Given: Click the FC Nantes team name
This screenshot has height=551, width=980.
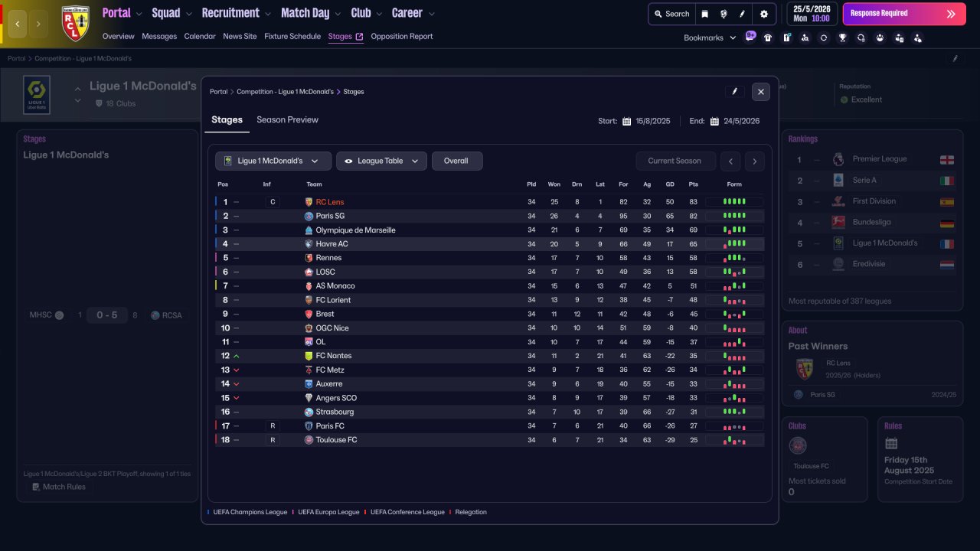Looking at the screenshot, I should (x=334, y=356).
